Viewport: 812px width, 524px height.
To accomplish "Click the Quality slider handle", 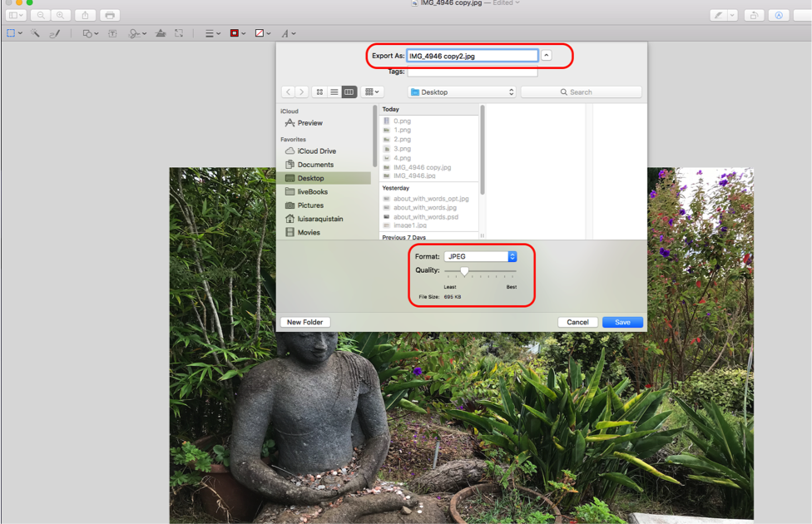I will click(464, 271).
